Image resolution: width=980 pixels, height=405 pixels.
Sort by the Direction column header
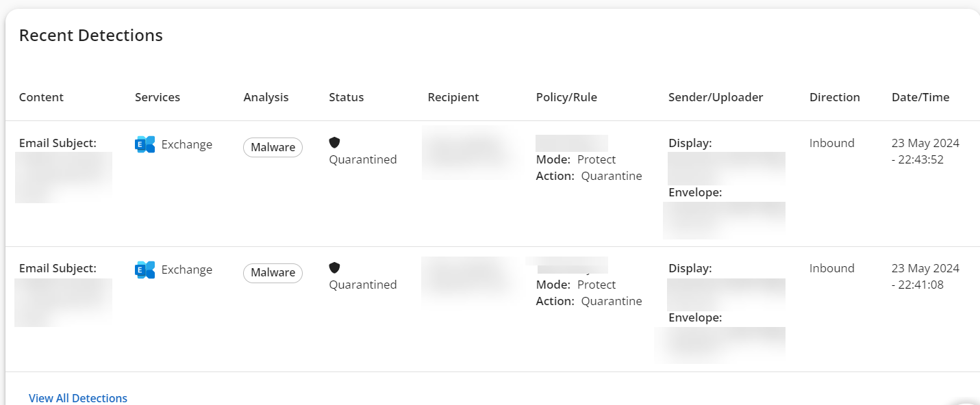pos(835,97)
